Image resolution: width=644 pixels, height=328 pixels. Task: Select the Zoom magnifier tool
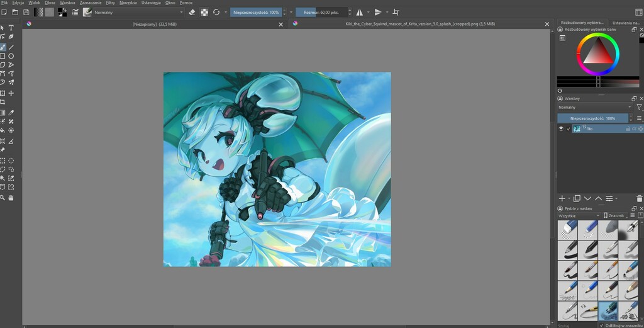3,198
